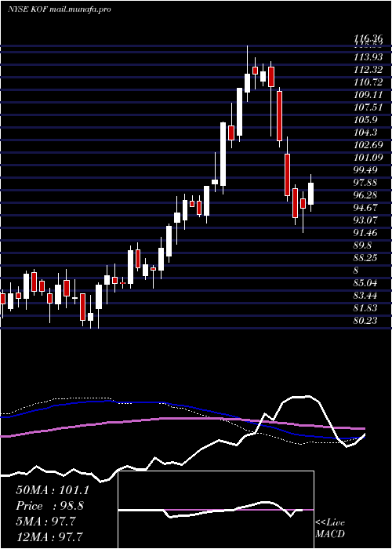Click the 113.93 price axis label

pyautogui.click(x=368, y=56)
